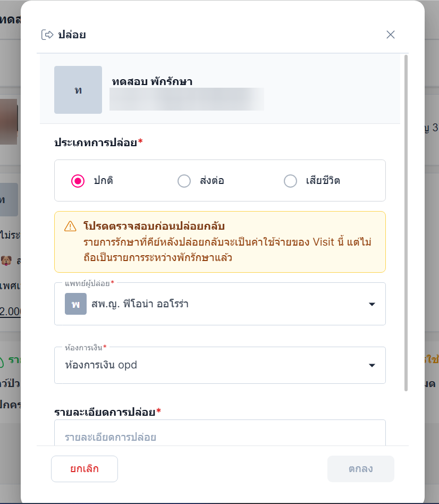This screenshot has height=504, width=439.
Task: Click the dialog's vertical scrollbar
Action: (x=406, y=223)
